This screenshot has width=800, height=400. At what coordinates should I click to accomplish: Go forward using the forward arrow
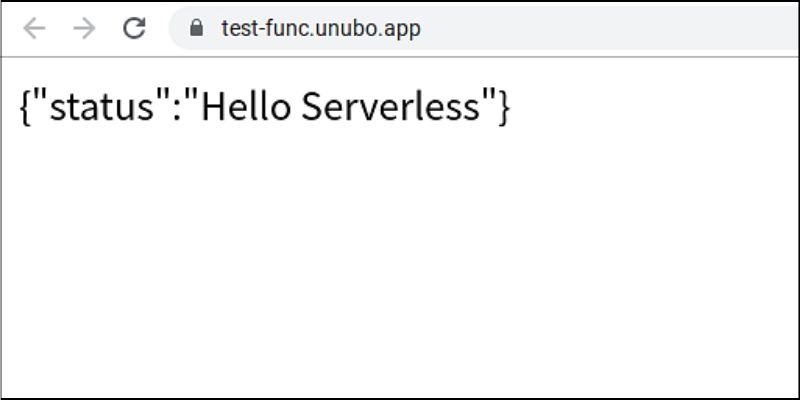click(84, 28)
